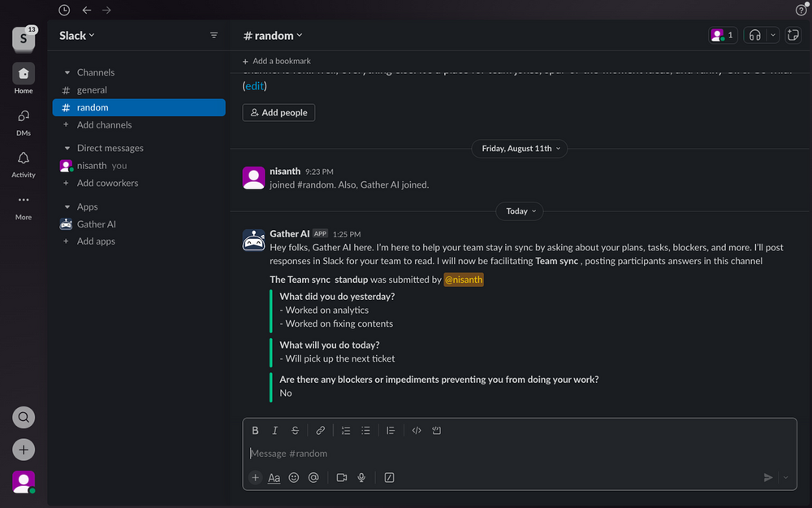The width and height of the screenshot is (812, 508).
Task: Insert a bulleted list
Action: tap(365, 430)
